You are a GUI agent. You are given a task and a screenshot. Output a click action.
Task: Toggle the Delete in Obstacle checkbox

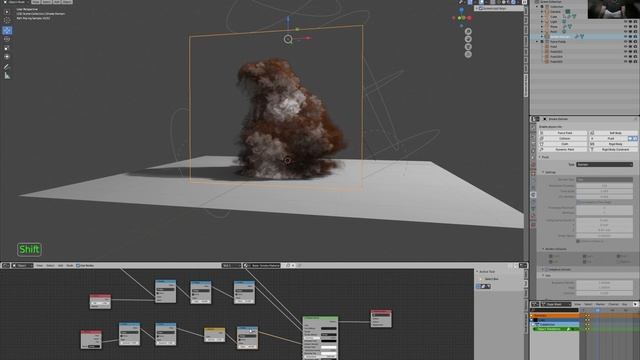(x=578, y=241)
